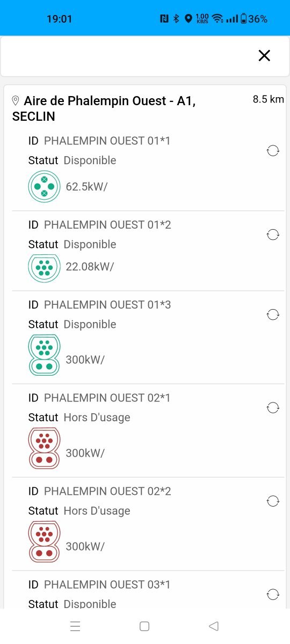Viewport: 290px width, 644px height.
Task: Open Android recent apps menu button
Action: [x=75, y=626]
